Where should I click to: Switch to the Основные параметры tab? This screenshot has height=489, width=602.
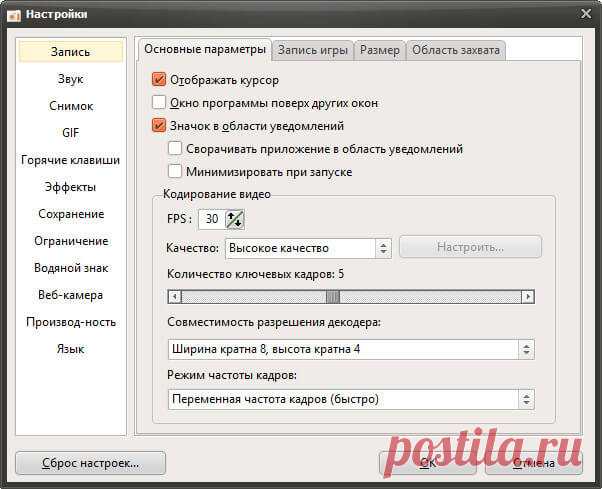point(205,50)
